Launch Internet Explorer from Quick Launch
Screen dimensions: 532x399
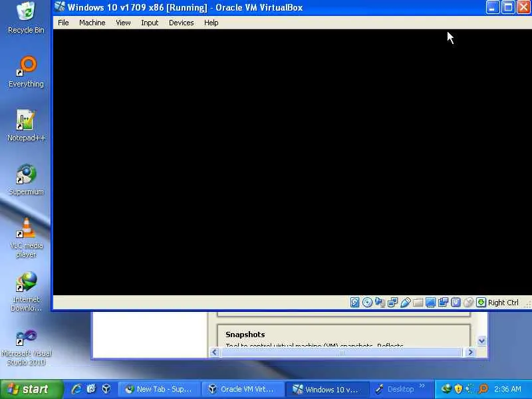tap(76, 389)
